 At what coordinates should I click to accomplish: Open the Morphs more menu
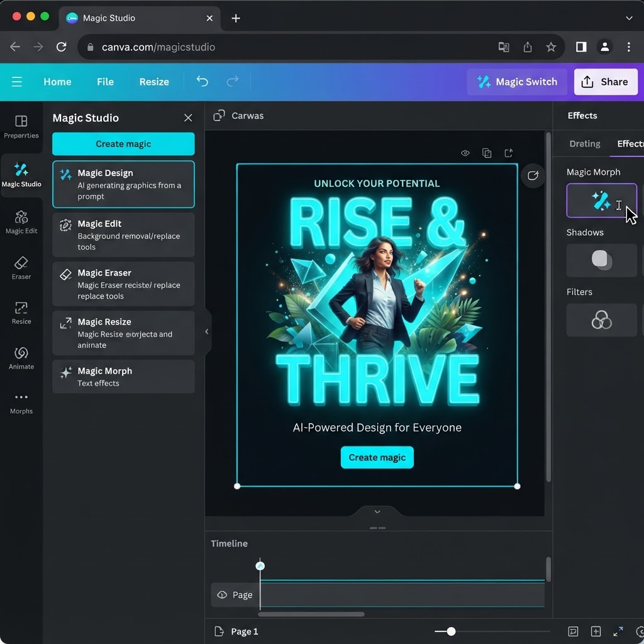tap(21, 403)
